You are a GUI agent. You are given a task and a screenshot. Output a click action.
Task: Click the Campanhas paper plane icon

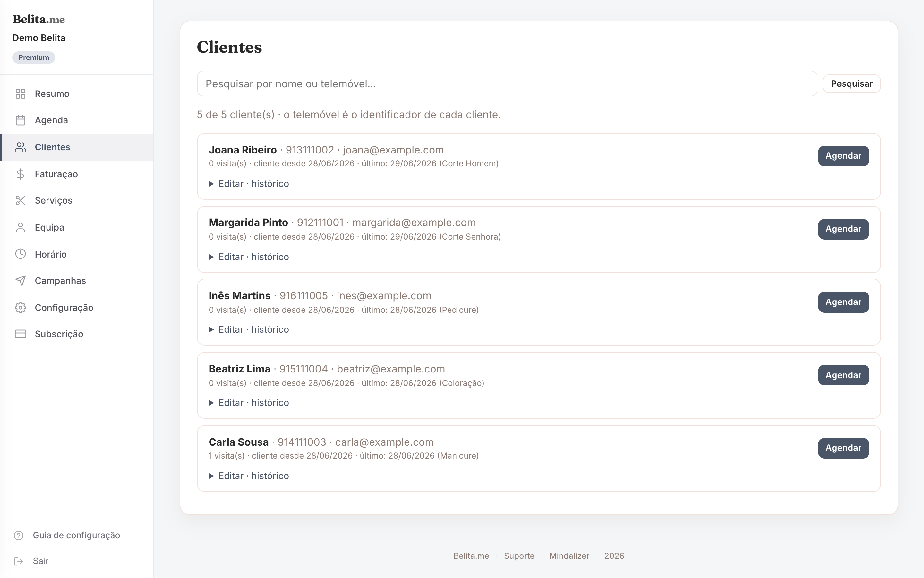[20, 281]
